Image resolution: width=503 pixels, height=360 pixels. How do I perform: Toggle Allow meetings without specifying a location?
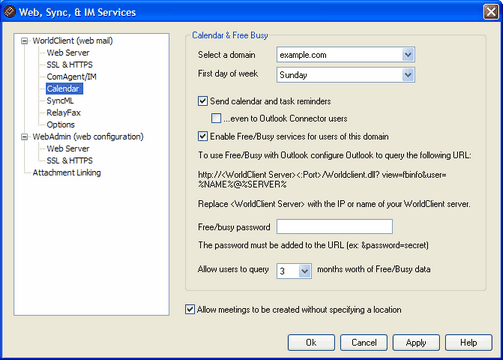coord(190,310)
